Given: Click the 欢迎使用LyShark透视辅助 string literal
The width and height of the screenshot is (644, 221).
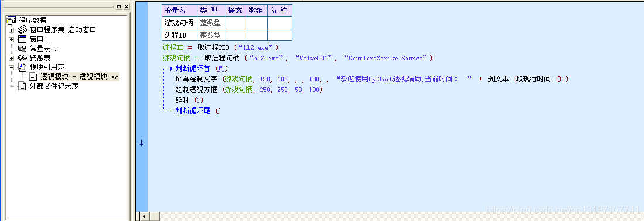Looking at the screenshot, I should pos(403,79).
